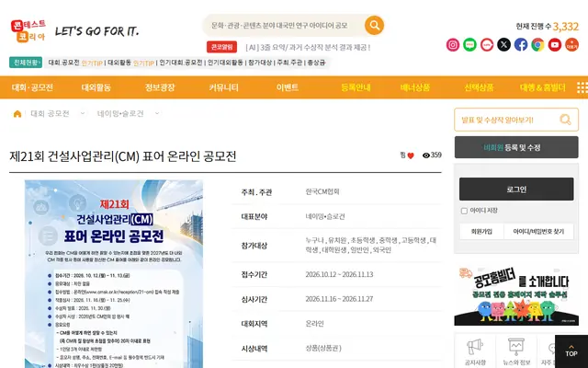Viewport: 588px width, 368px height.
Task: Click the 총상금 link in the top strip
Action: (x=316, y=63)
